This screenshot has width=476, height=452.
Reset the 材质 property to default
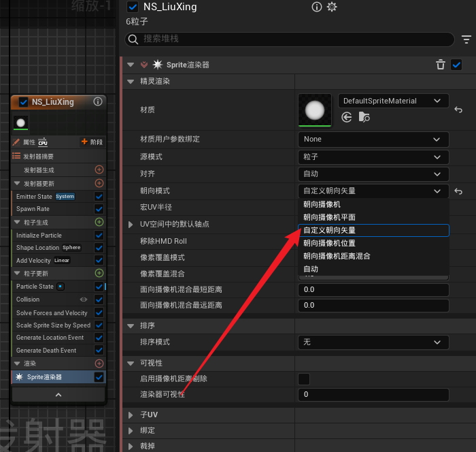pyautogui.click(x=458, y=110)
